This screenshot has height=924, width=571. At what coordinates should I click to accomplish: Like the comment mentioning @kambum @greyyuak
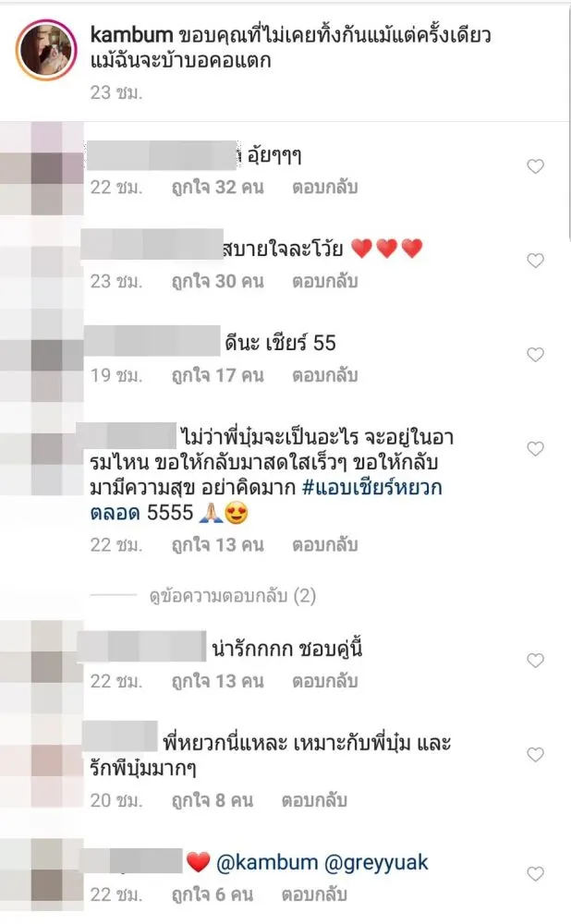pos(535,874)
